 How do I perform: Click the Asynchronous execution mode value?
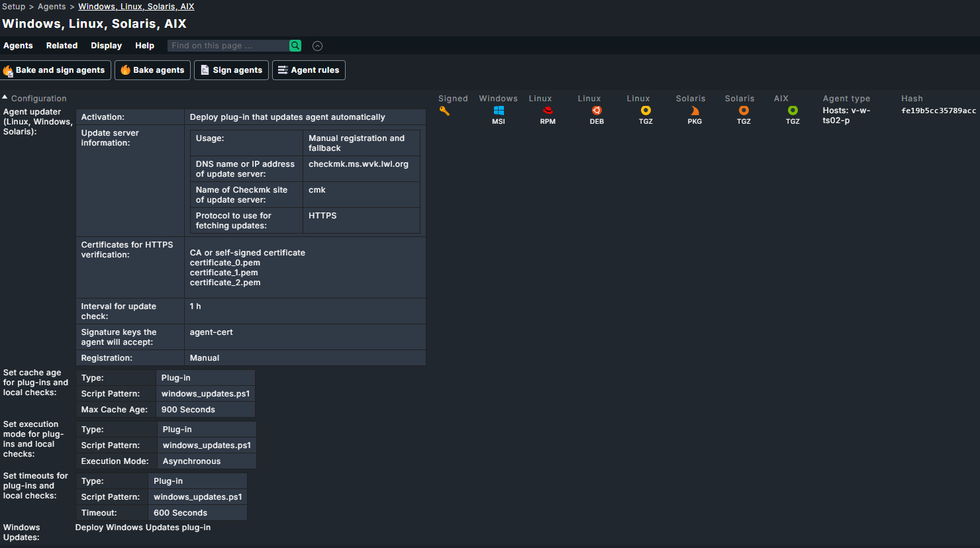coord(192,461)
